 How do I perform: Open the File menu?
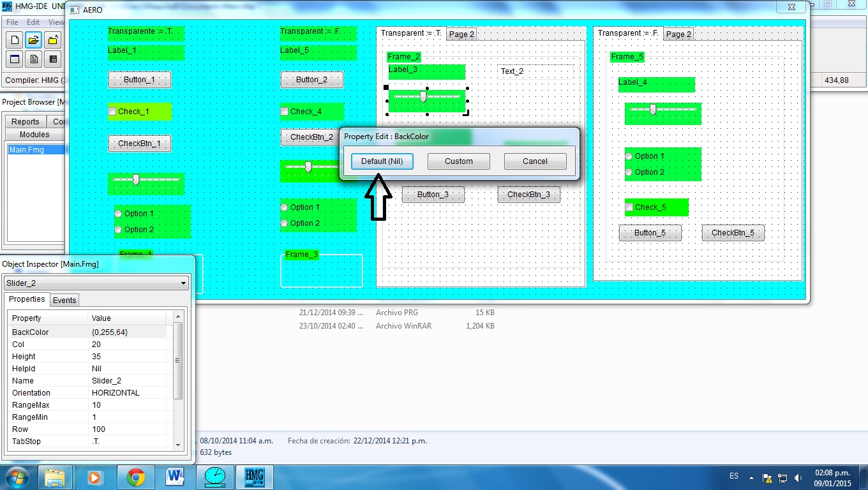pyautogui.click(x=12, y=22)
